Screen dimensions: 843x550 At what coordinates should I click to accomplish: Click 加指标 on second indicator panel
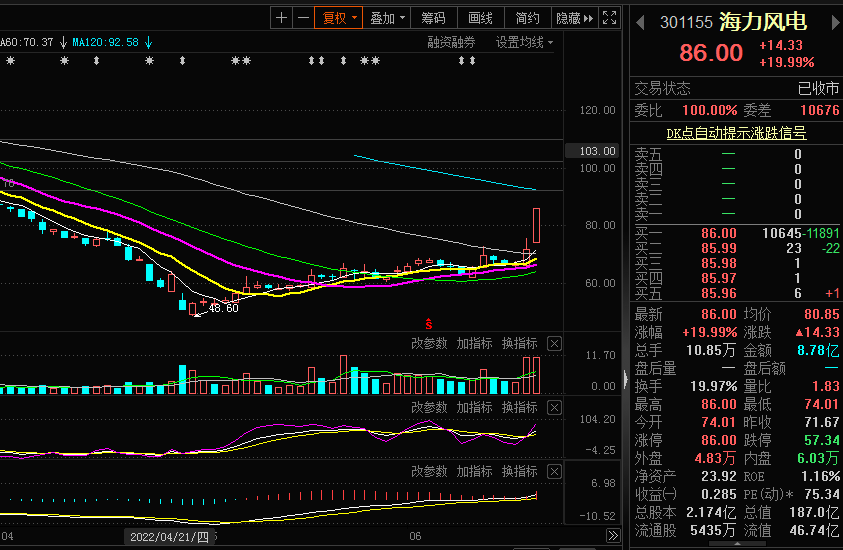474,408
